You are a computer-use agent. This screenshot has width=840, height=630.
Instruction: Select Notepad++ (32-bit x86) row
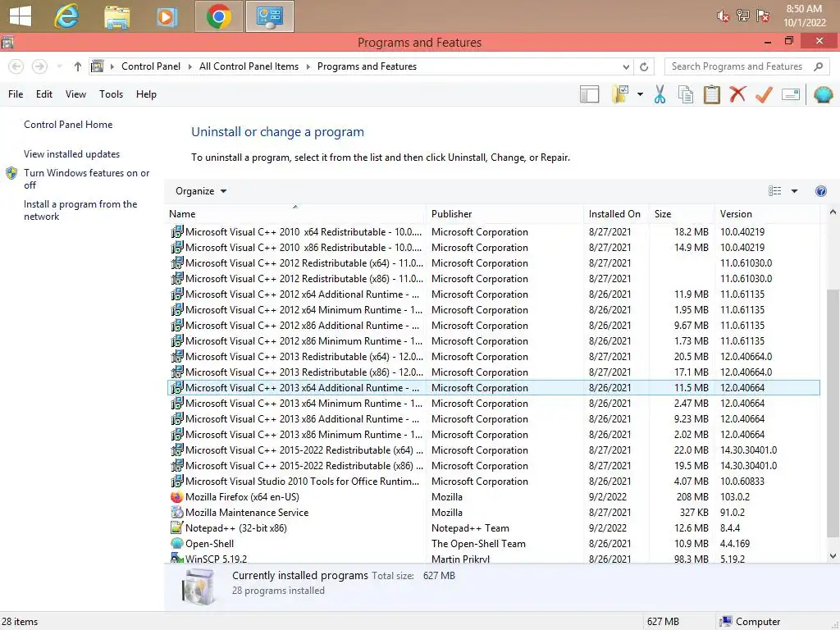(493, 528)
